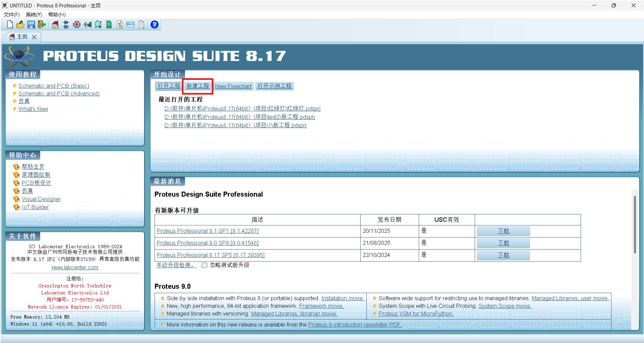Save project with the floppy disk icon
Screen dimensions: 644x343
[x=31, y=24]
